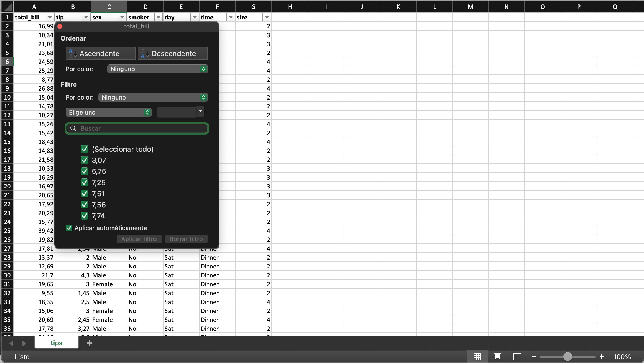Click total_bill value 9,55
Viewport: 644px width, 363px height.
34,293
